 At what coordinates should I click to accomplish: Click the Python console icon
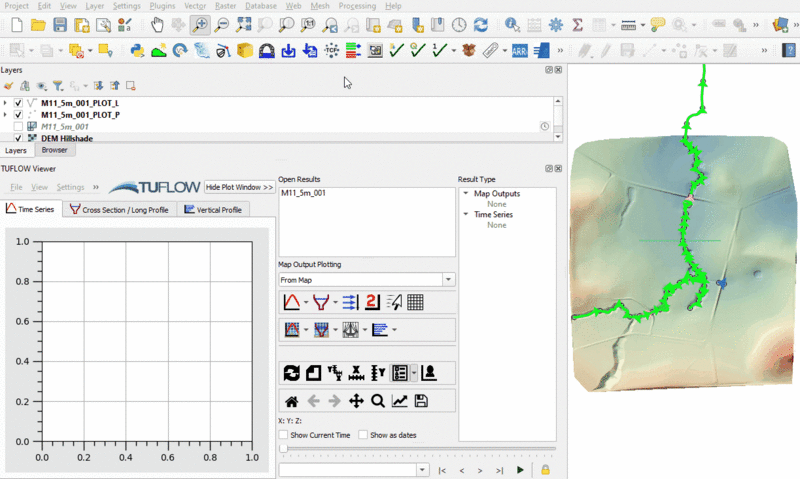[137, 49]
